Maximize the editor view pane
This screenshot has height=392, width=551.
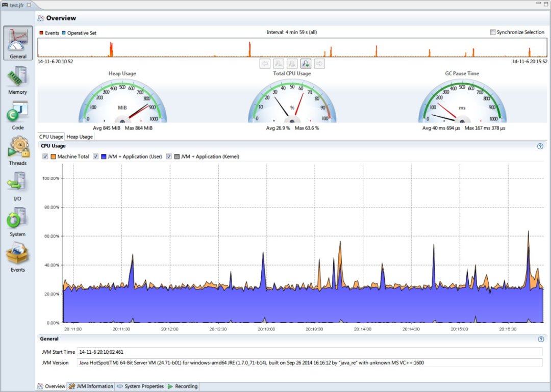546,4
